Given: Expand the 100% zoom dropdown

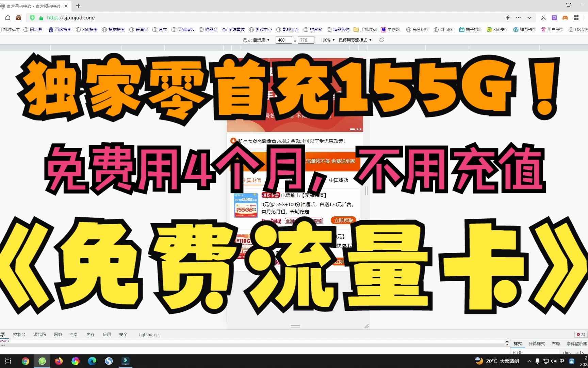Looking at the screenshot, I should tap(328, 40).
